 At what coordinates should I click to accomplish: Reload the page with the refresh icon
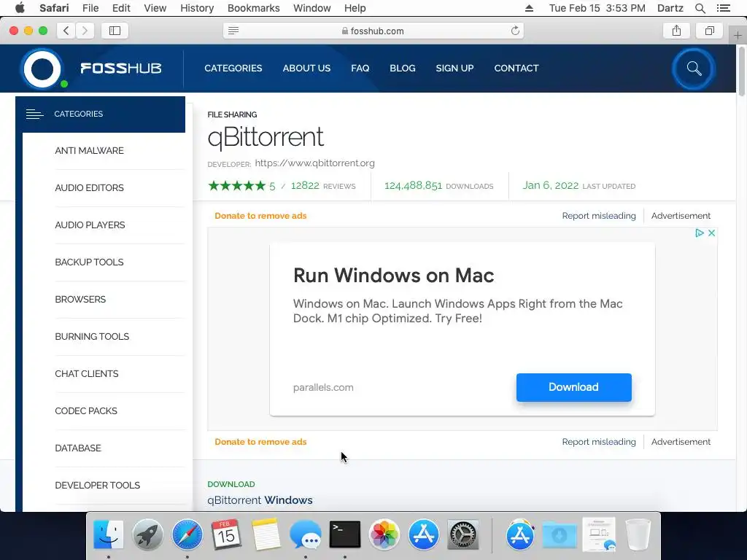(515, 31)
